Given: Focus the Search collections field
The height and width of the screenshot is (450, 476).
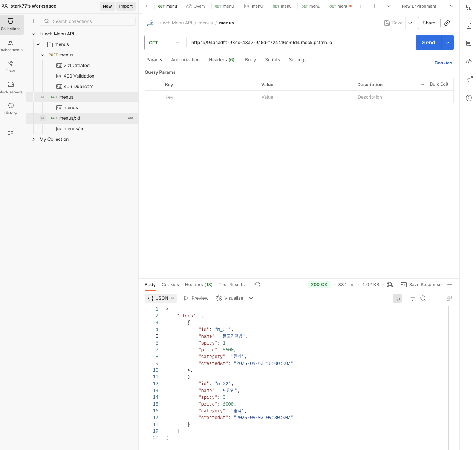Looking at the screenshot, I should pyautogui.click(x=88, y=21).
